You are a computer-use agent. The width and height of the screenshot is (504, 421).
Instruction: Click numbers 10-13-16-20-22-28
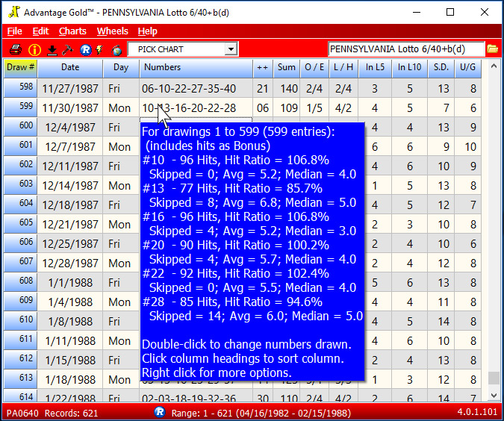pos(189,108)
